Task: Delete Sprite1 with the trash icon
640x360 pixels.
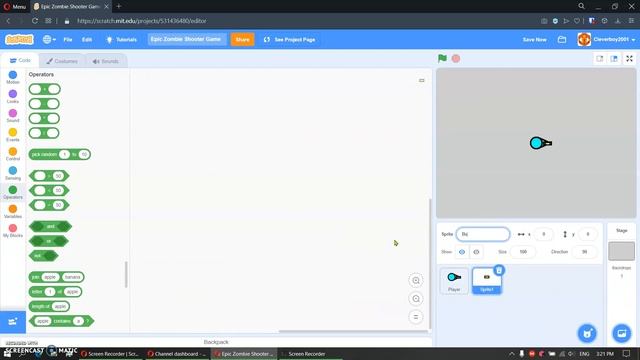Action: [x=499, y=270]
